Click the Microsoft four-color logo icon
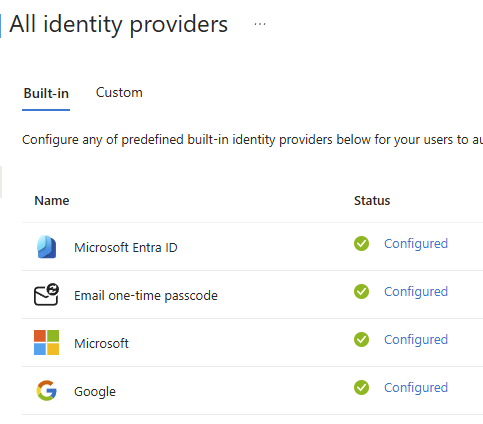The height and width of the screenshot is (424, 483). pyautogui.click(x=46, y=342)
